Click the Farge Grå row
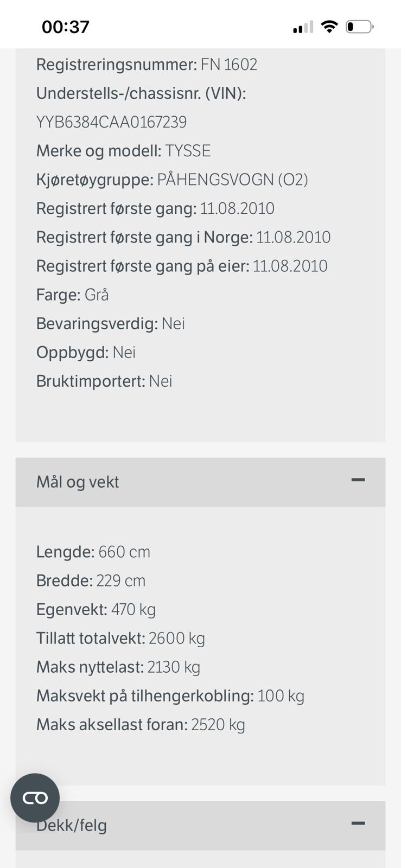Image resolution: width=401 pixels, height=868 pixels. coord(72,295)
